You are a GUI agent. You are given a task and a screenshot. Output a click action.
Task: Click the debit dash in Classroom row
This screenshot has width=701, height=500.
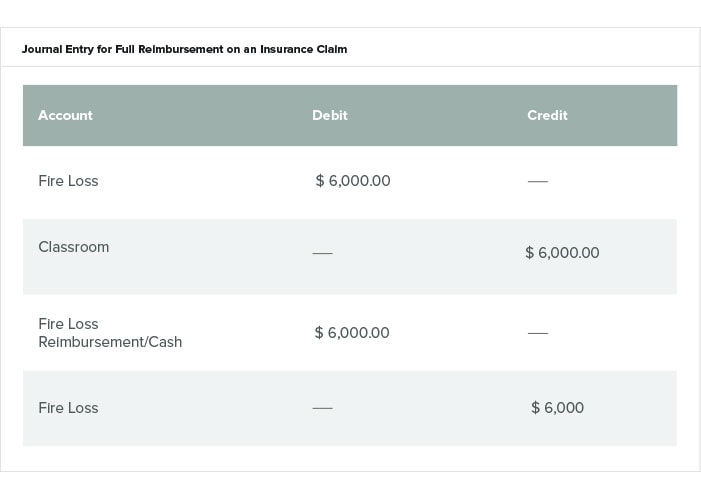[322, 253]
